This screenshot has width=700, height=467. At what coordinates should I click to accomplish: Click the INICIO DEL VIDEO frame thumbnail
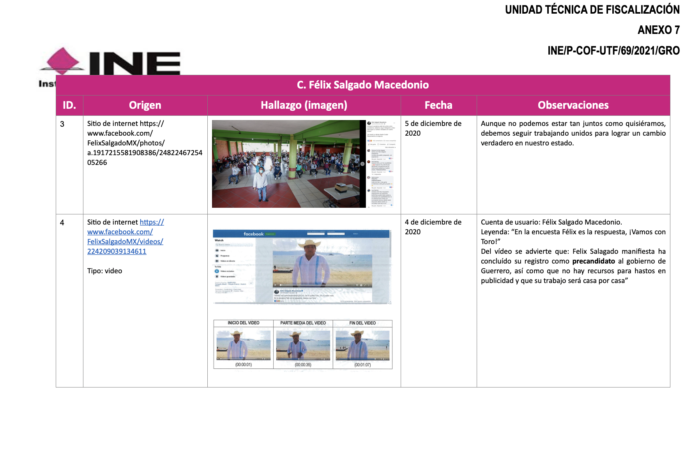click(x=243, y=345)
